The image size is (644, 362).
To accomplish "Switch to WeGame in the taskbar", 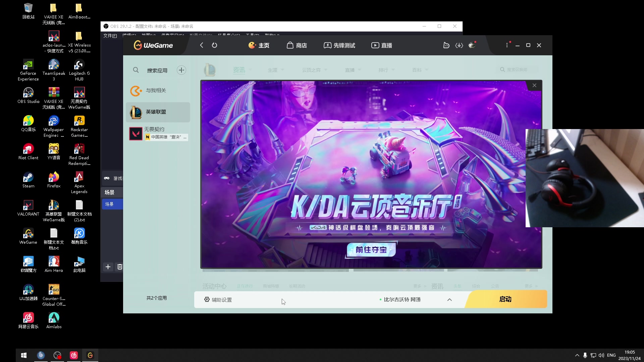I will point(90,355).
